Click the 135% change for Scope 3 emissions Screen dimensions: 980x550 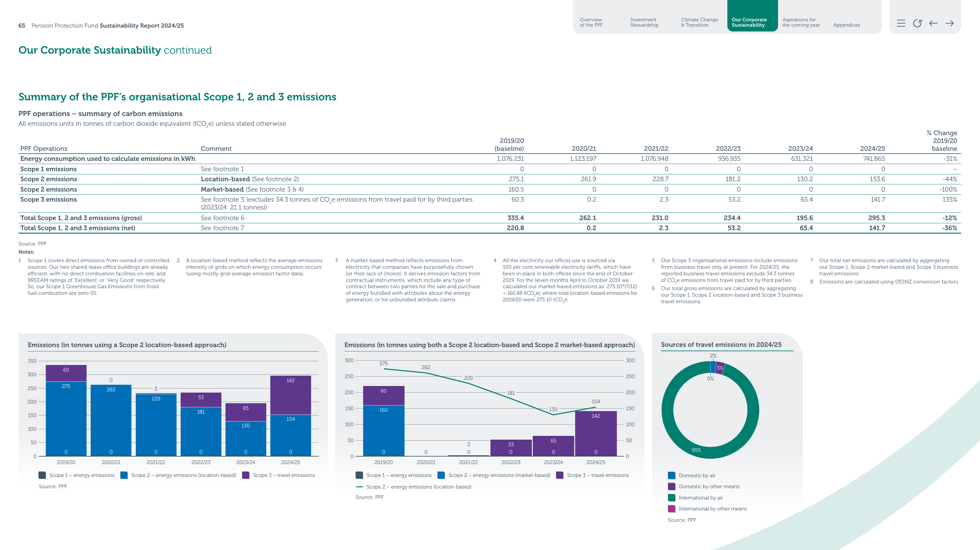[950, 199]
